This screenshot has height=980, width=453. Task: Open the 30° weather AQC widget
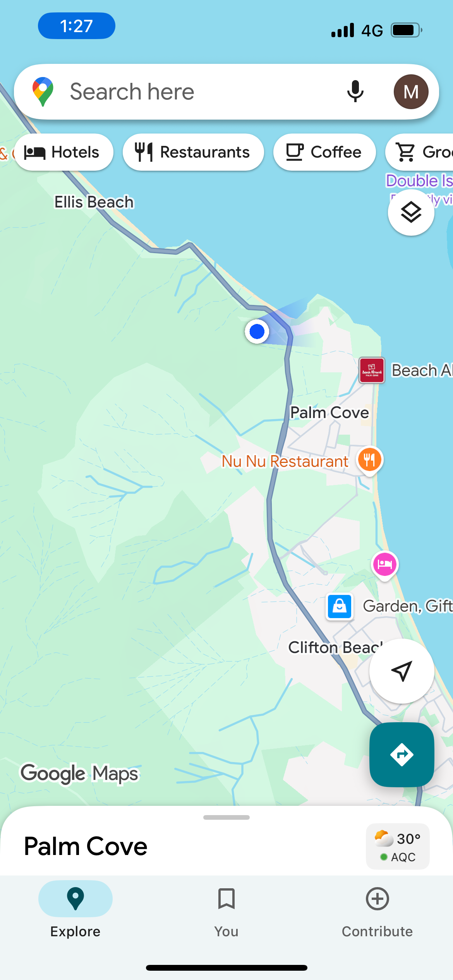coord(398,846)
